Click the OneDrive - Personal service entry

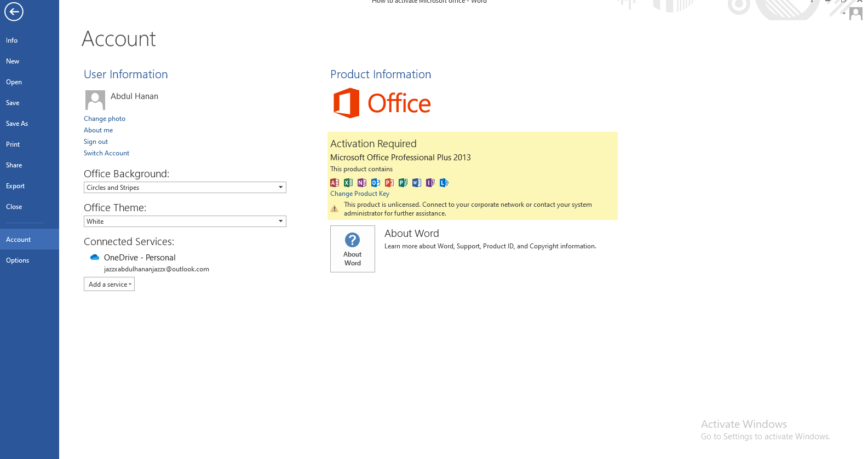coord(140,258)
